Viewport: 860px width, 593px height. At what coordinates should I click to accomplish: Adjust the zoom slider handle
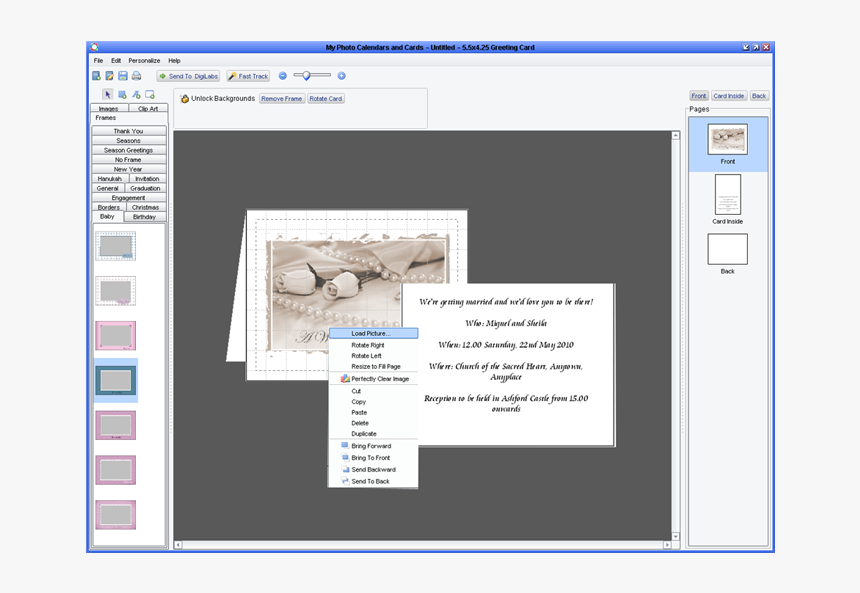click(x=308, y=75)
